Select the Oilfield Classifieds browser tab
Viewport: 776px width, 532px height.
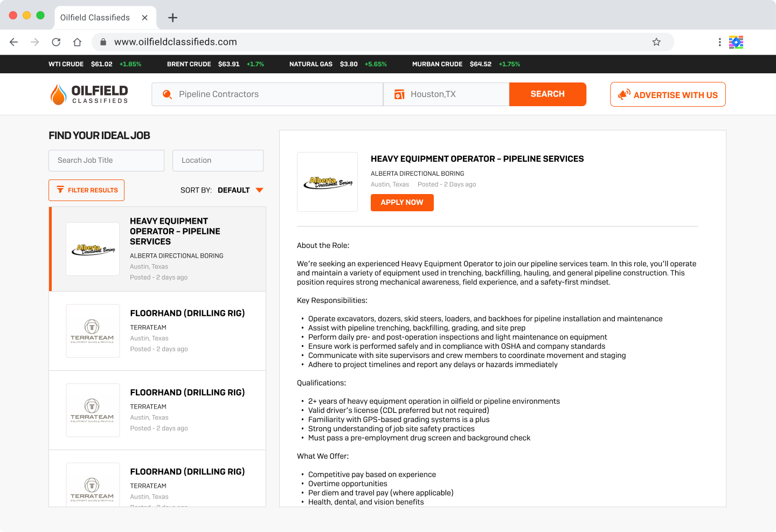95,18
